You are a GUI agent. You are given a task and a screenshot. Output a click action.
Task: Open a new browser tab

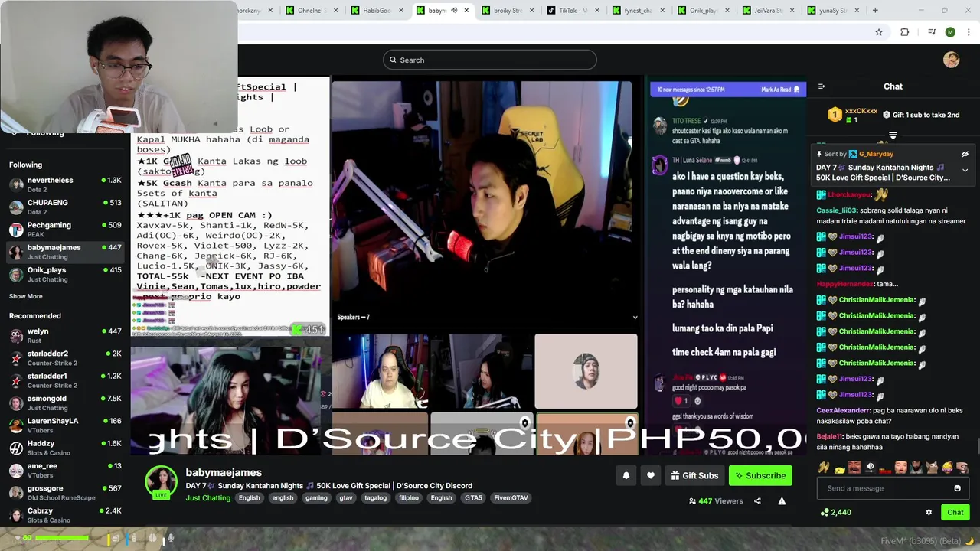[875, 11]
